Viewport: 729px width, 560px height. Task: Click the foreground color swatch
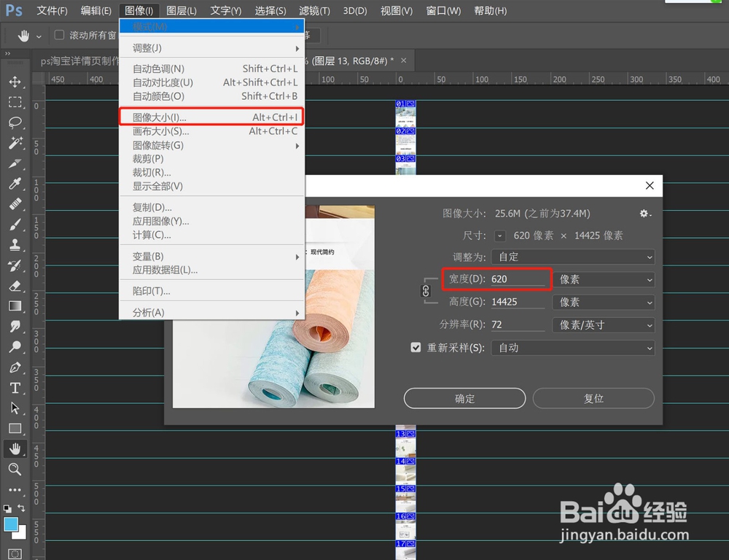click(10, 523)
